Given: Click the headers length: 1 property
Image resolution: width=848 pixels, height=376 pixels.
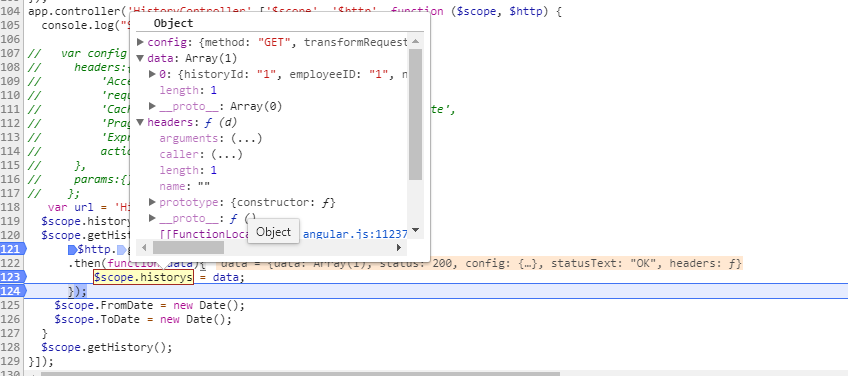Looking at the screenshot, I should pyautogui.click(x=188, y=170).
